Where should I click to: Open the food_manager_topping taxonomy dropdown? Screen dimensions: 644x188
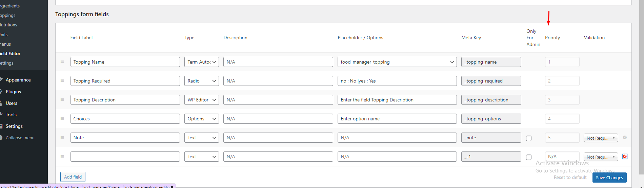coord(397,62)
